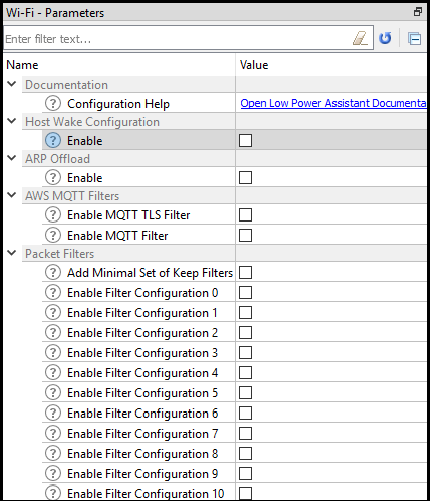Collapse the ARP Offload group
The image size is (431, 501).
(12, 158)
